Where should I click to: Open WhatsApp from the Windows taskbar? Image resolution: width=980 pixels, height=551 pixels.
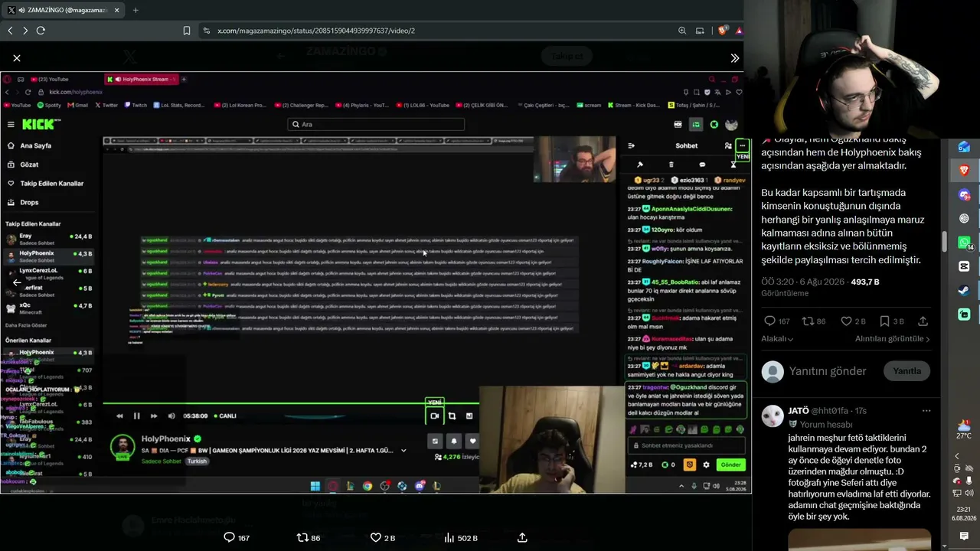click(x=964, y=242)
